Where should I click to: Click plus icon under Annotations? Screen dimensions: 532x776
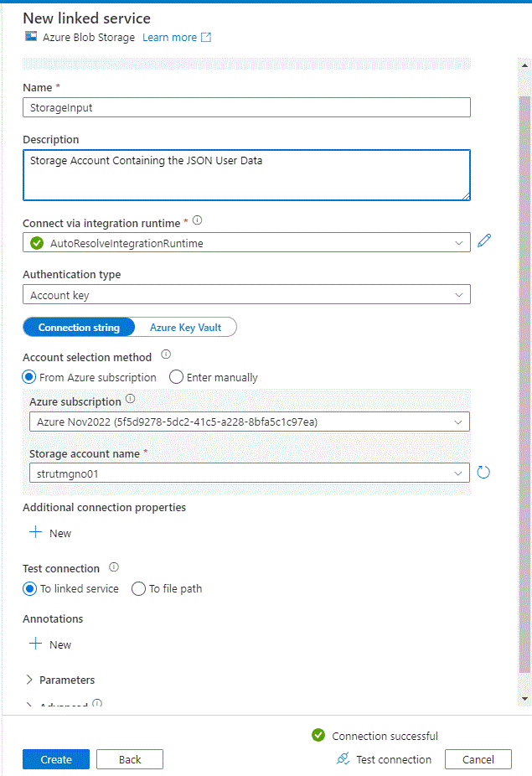pos(36,644)
